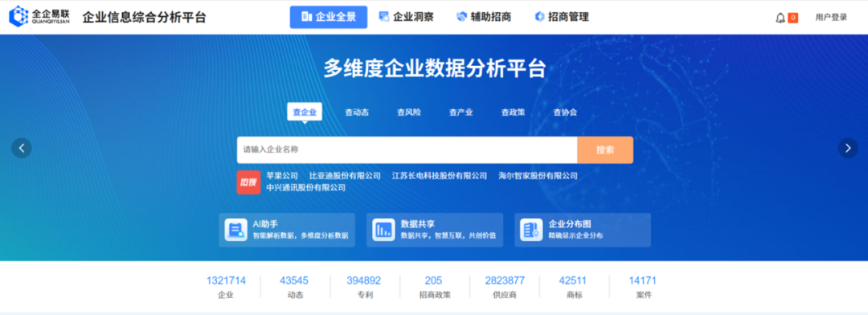Screen dimensions: 868x315
Task: Open the notification bell icon
Action: tap(780, 18)
